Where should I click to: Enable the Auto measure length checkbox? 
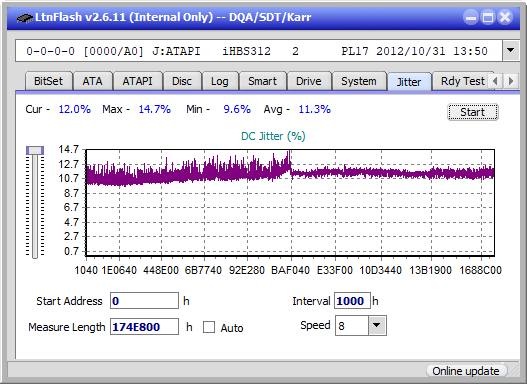tap(209, 327)
